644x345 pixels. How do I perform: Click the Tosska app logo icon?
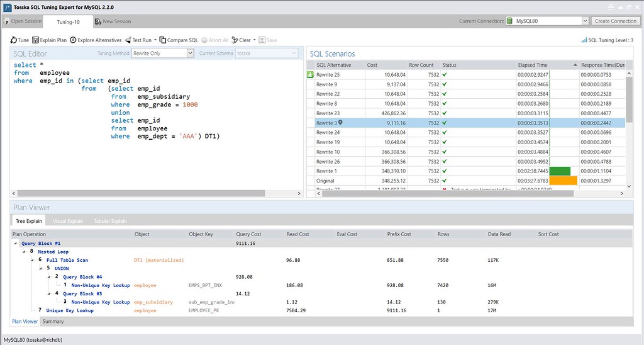click(x=7, y=8)
